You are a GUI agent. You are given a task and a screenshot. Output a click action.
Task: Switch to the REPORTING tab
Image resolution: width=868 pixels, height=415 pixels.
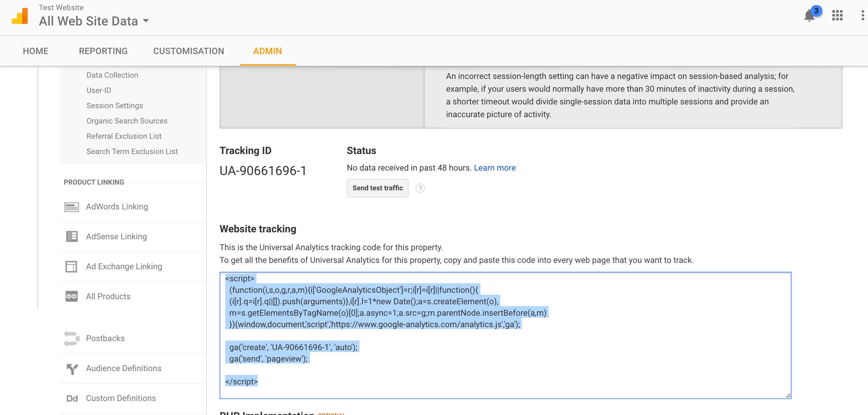[103, 51]
